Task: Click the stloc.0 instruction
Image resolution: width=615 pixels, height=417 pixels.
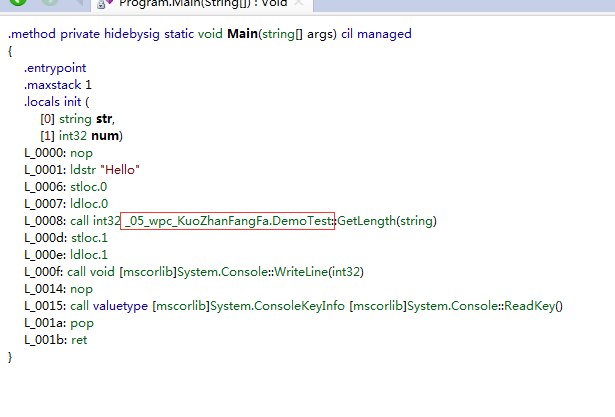Action: coord(89,187)
